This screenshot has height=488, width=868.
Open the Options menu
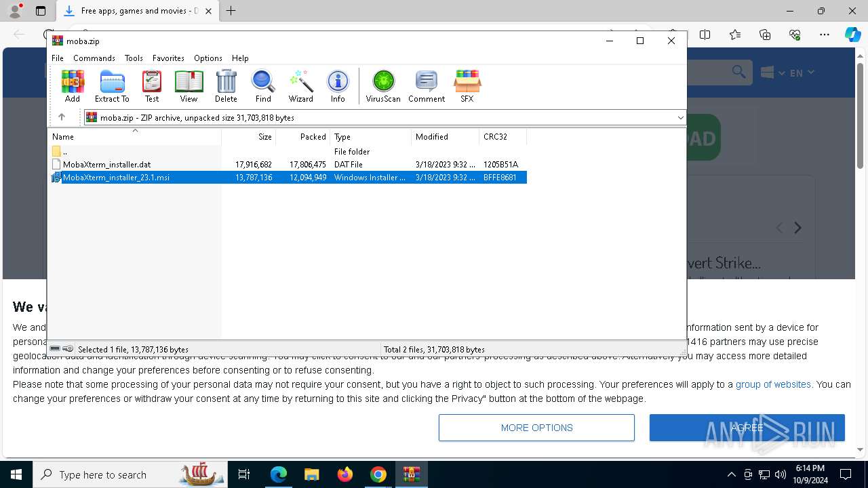coord(208,58)
